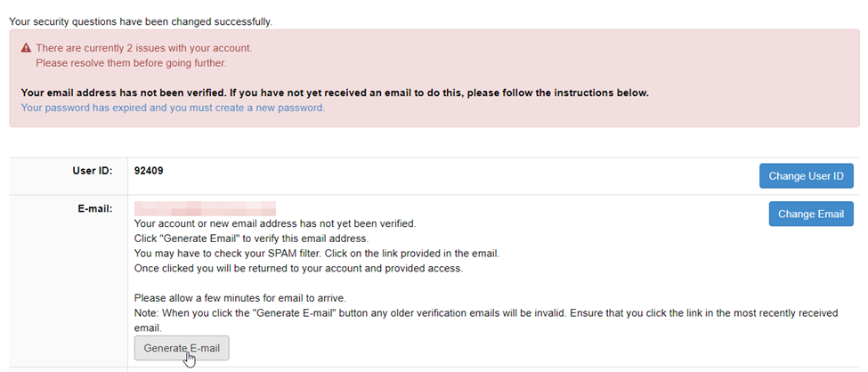The height and width of the screenshot is (372, 868).
Task: Click the User ID number 92409
Action: click(149, 170)
